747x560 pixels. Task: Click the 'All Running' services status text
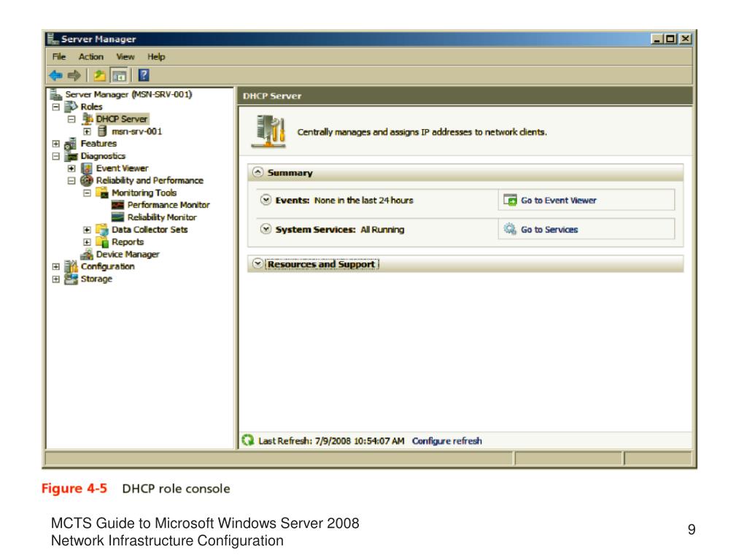click(x=382, y=230)
